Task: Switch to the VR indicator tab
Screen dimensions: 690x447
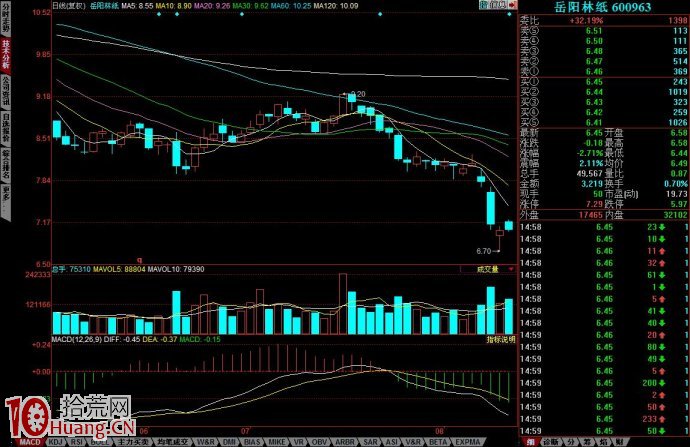Action: [x=299, y=442]
